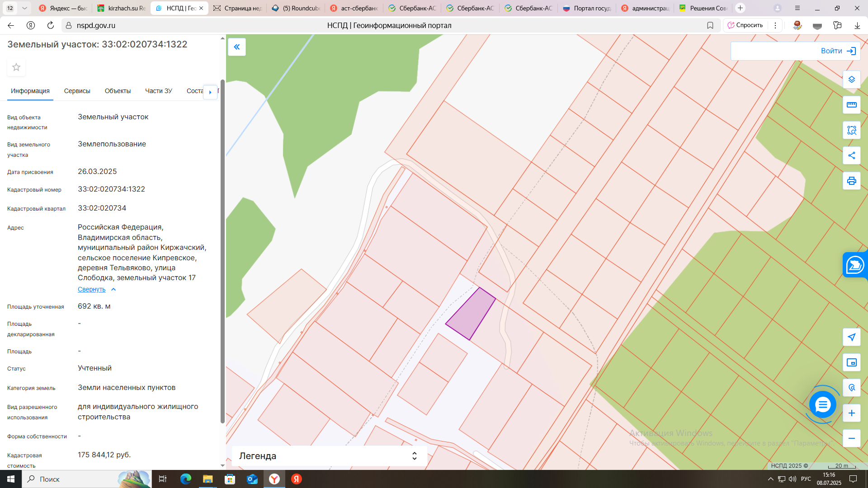Toggle the browser bookmark for this page

pyautogui.click(x=710, y=25)
